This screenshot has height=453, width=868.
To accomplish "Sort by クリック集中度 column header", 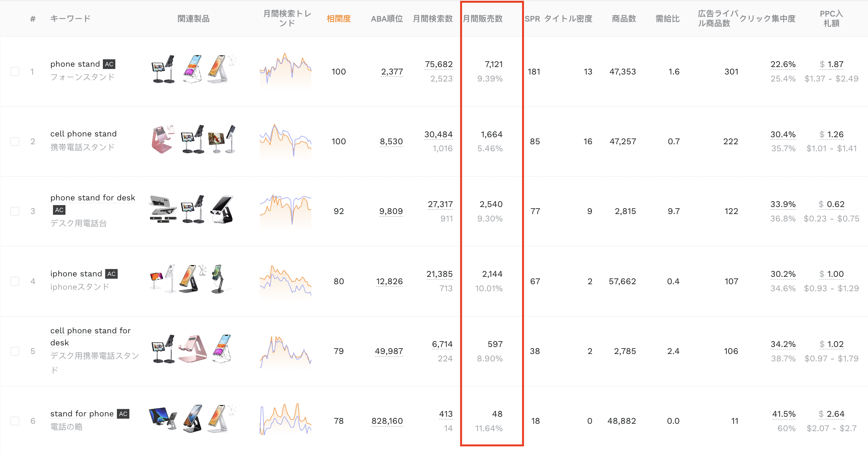I will pyautogui.click(x=767, y=18).
